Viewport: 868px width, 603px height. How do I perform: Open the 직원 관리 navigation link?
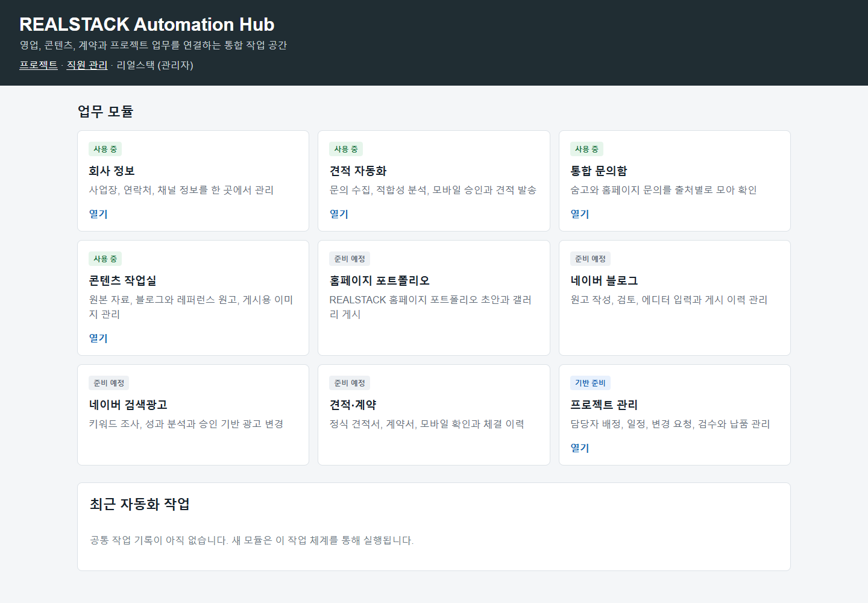[87, 65]
